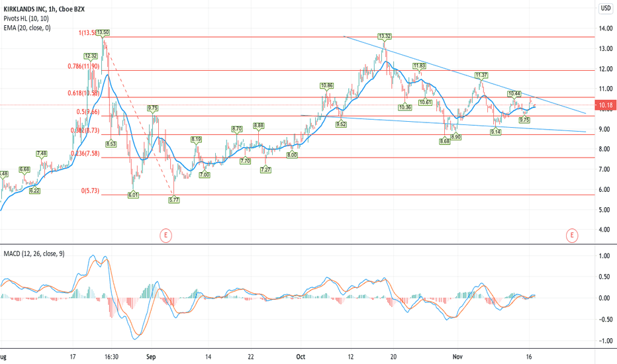
Task: Click the 6.22 pivot low label
Action: [34, 191]
